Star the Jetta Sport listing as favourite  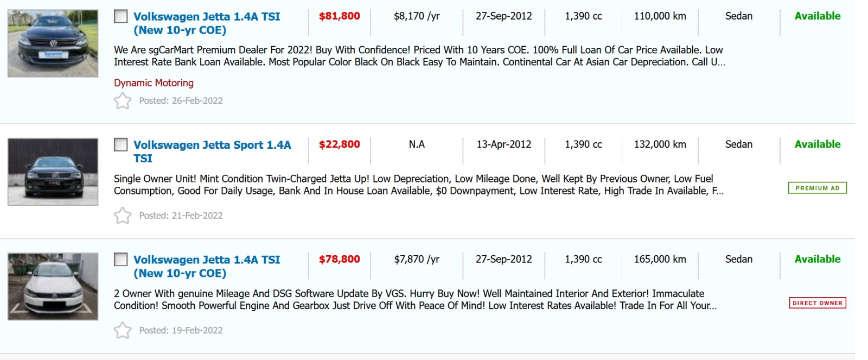tap(123, 216)
